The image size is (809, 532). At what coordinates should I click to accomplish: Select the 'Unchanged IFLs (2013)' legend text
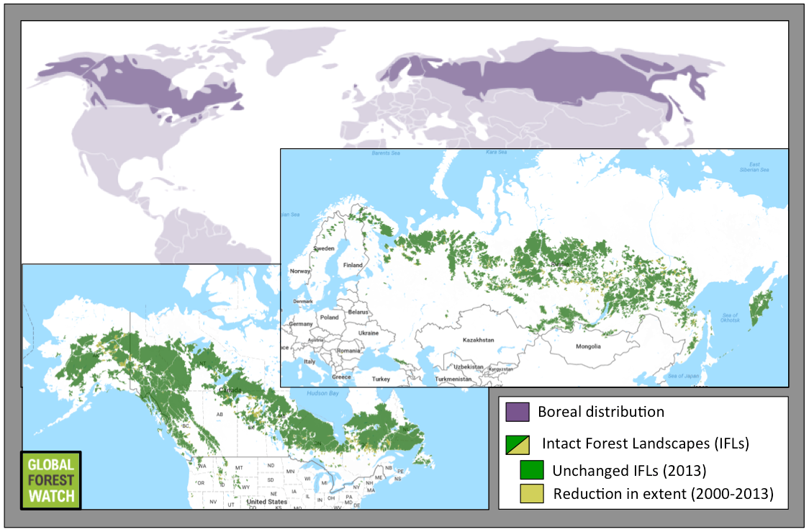tap(630, 471)
